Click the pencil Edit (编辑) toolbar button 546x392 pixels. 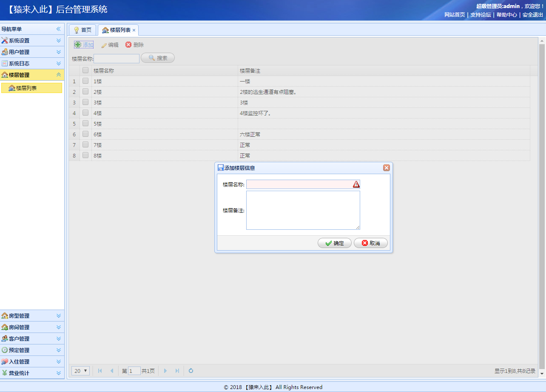110,45
